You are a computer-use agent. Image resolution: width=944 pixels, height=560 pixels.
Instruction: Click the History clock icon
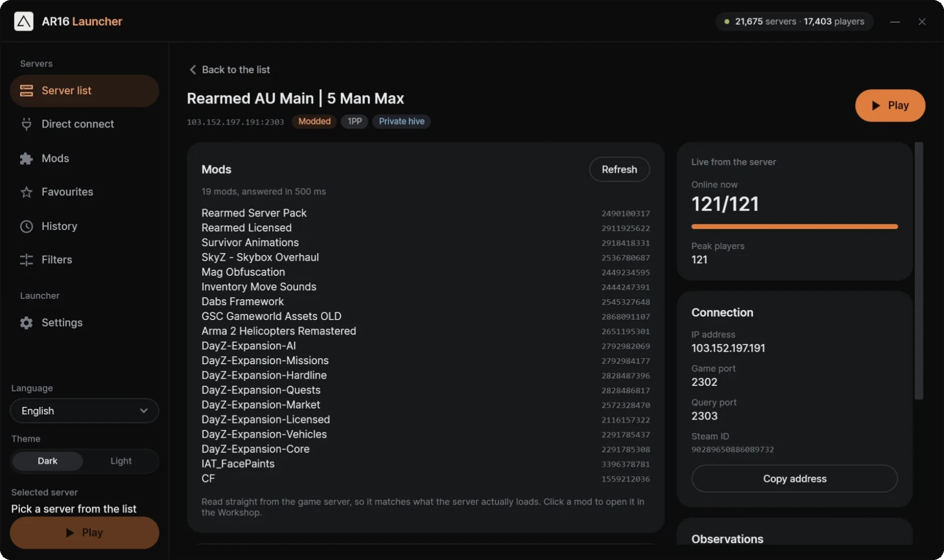(x=26, y=226)
